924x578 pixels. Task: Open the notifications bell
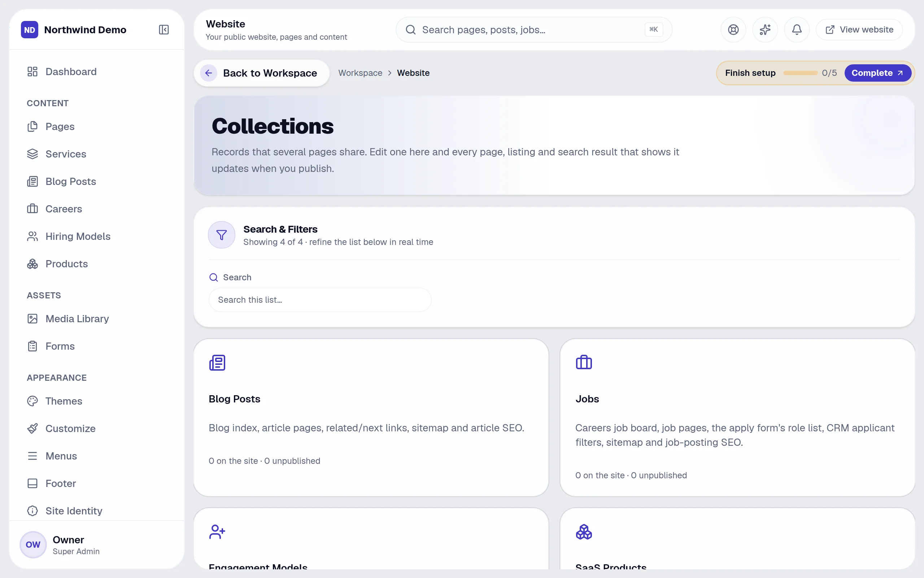click(x=797, y=30)
